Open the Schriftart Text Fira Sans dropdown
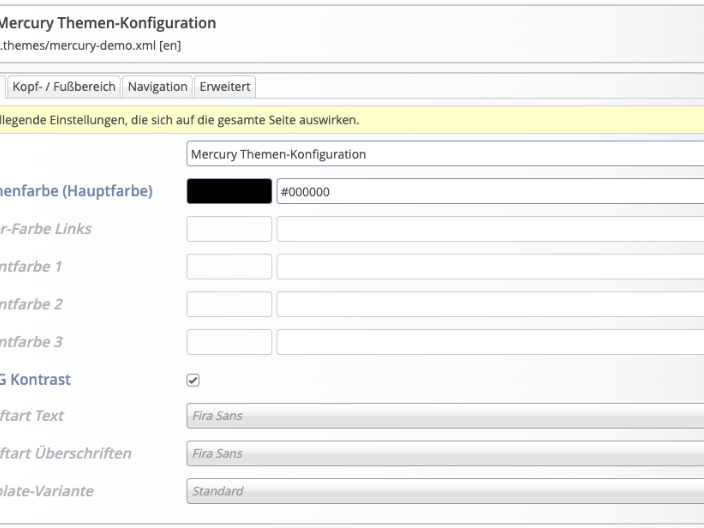 (x=445, y=416)
